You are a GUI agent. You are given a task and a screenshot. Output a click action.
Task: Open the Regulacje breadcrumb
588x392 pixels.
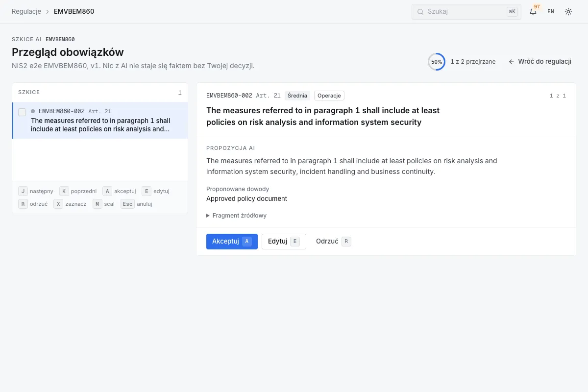point(26,11)
